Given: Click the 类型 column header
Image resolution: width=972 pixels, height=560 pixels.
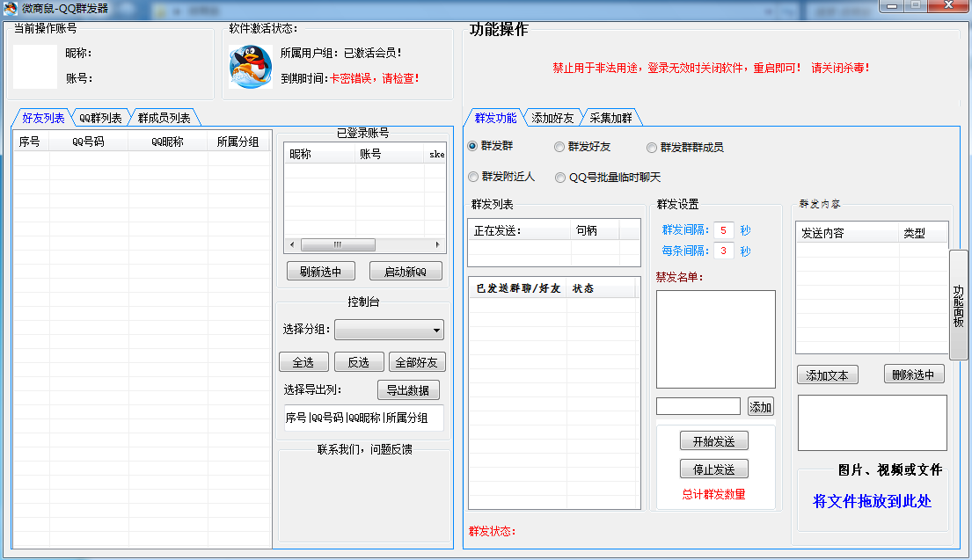Looking at the screenshot, I should [x=923, y=233].
